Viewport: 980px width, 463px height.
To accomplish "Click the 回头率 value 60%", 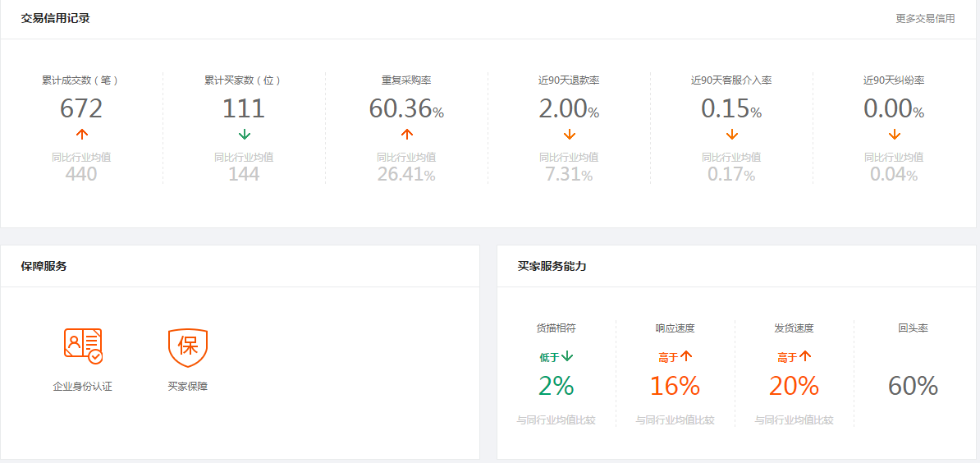I will click(913, 386).
